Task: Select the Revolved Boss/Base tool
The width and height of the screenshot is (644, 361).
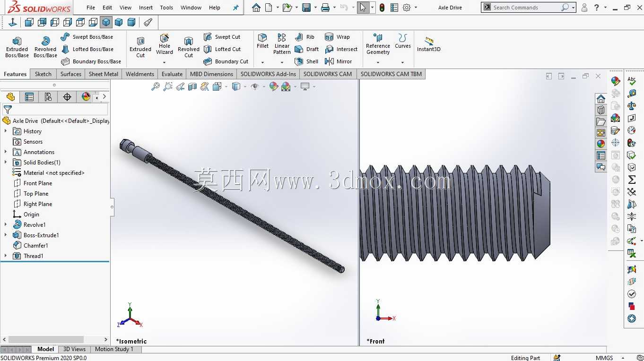Action: point(45,47)
